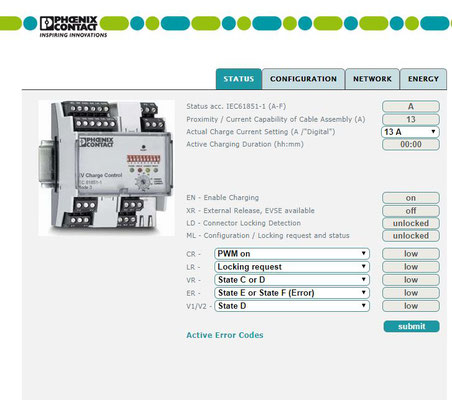Open the Actual Charge Current Setting dropdown
This screenshot has height=400, width=452.
click(x=410, y=132)
